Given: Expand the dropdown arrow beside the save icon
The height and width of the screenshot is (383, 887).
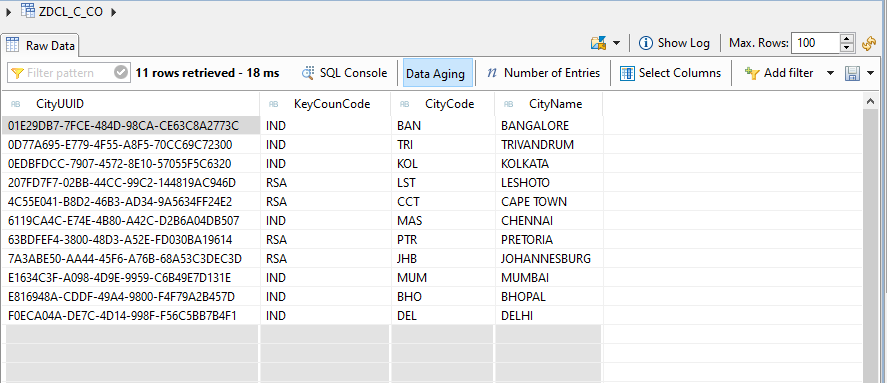Looking at the screenshot, I should pos(870,73).
